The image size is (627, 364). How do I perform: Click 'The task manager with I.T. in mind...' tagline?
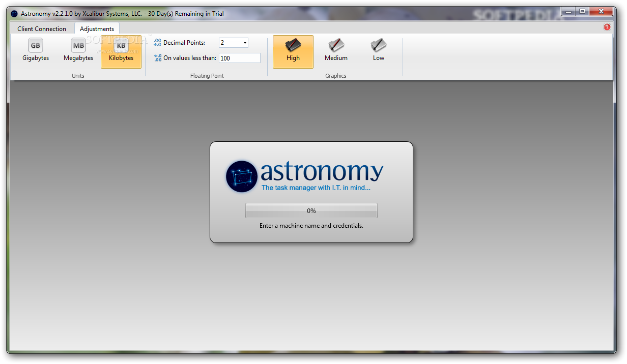[x=316, y=188]
